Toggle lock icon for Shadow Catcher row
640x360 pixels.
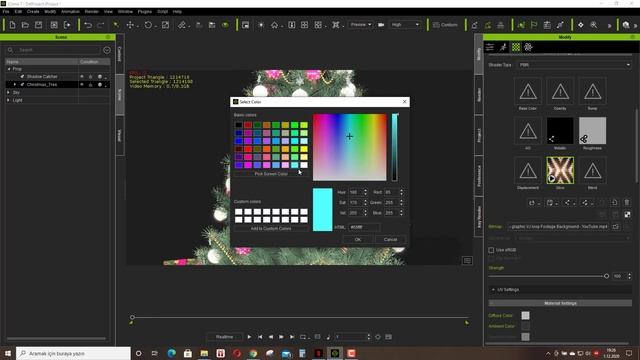[90, 77]
